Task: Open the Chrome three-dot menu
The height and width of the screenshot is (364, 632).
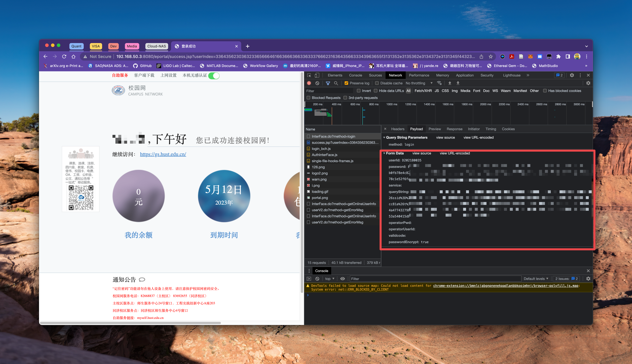Action: [x=586, y=56]
